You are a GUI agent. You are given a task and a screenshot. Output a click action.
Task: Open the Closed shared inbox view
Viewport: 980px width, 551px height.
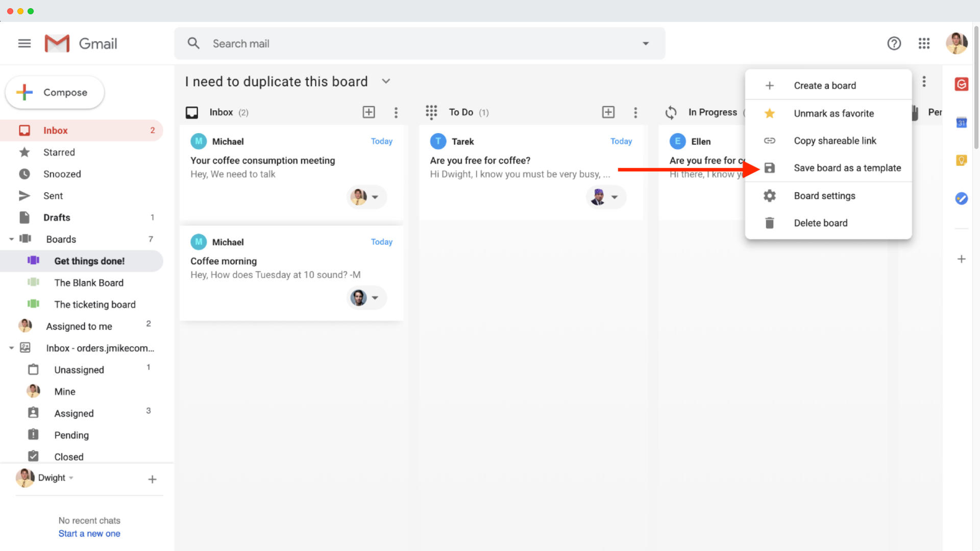82,457
